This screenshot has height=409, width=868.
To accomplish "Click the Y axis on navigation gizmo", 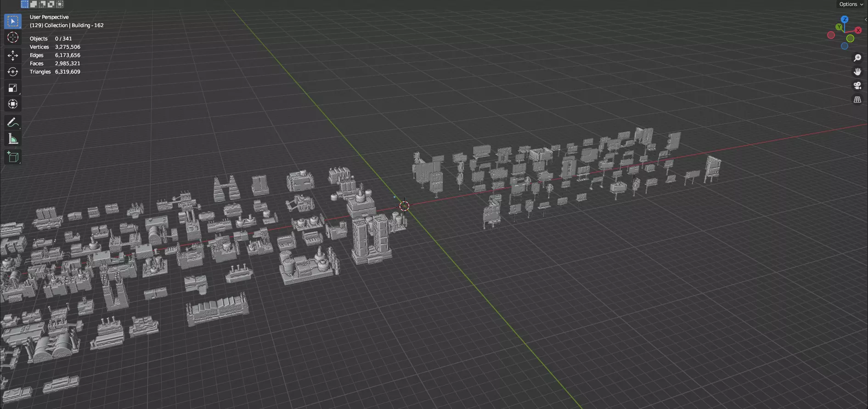I will pos(839,27).
